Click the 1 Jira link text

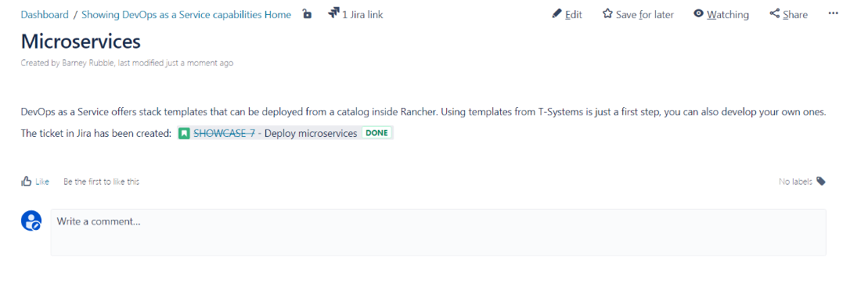tap(362, 14)
